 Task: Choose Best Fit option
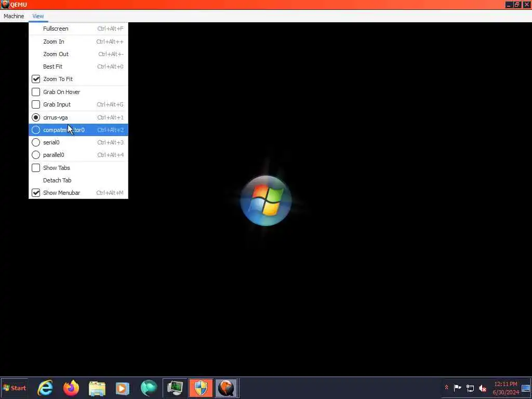point(78,66)
